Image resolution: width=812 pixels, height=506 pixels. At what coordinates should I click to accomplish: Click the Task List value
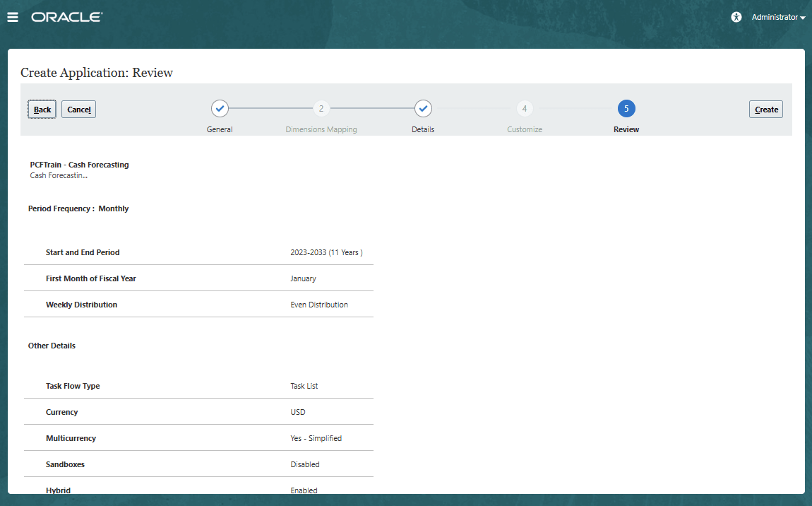[x=304, y=387]
